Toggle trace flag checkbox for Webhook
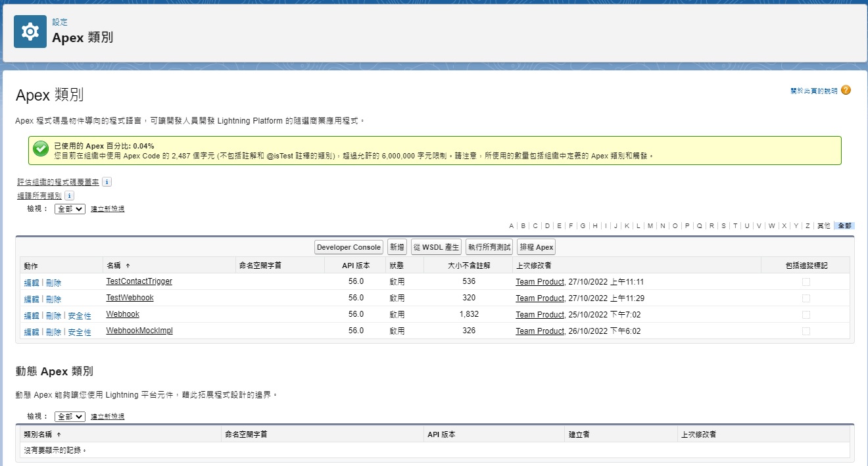The image size is (868, 466). coord(806,315)
